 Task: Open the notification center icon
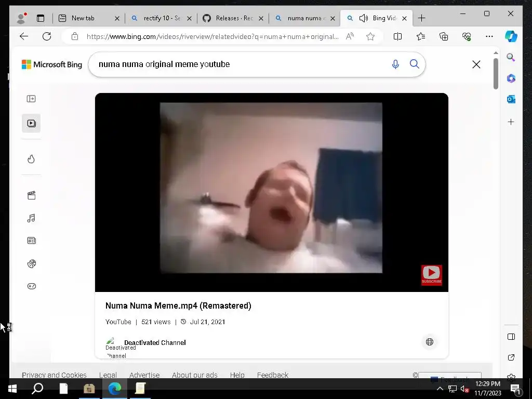(515, 389)
